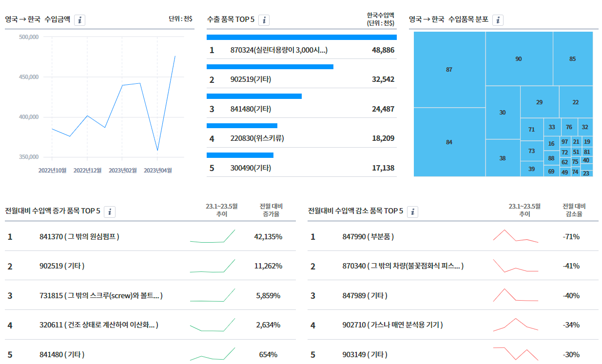Open 841370 (그 밖의 원심펌프) increase row

(150, 236)
